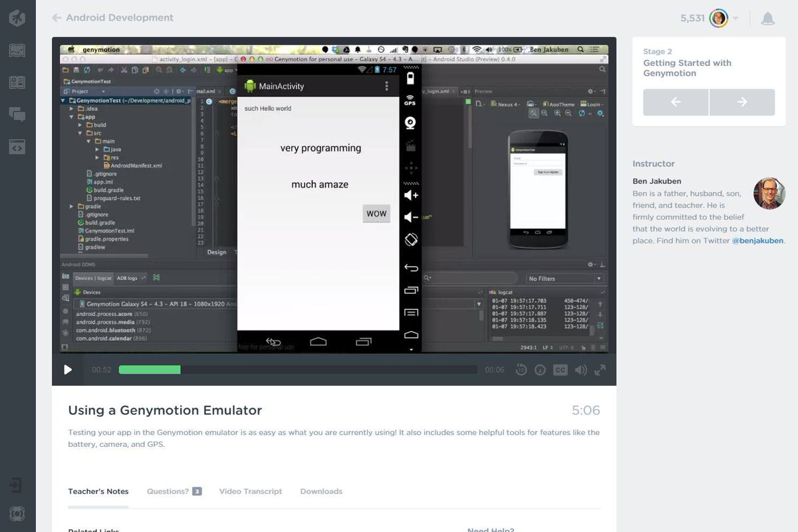Open the Community chat bubbles icon
Image resolution: width=798 pixels, height=532 pixels.
coord(17,114)
